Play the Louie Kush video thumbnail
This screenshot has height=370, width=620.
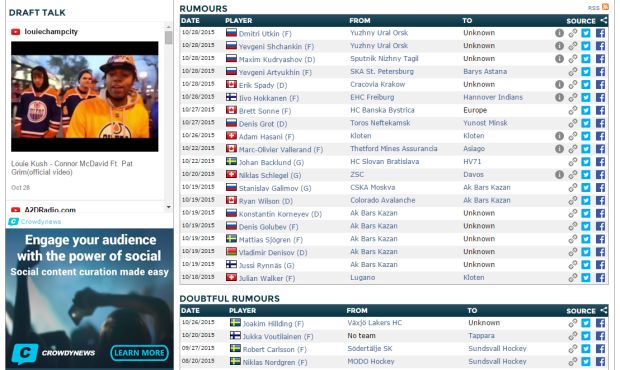click(x=85, y=97)
